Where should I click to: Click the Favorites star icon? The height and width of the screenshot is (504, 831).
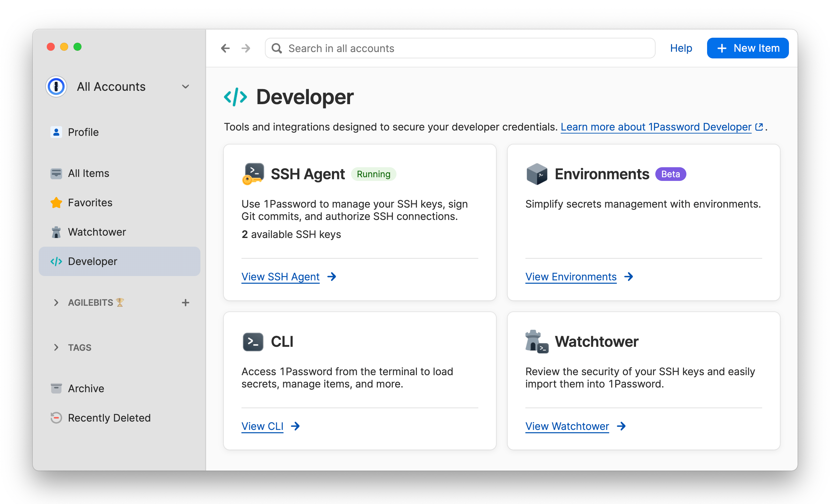coord(56,203)
